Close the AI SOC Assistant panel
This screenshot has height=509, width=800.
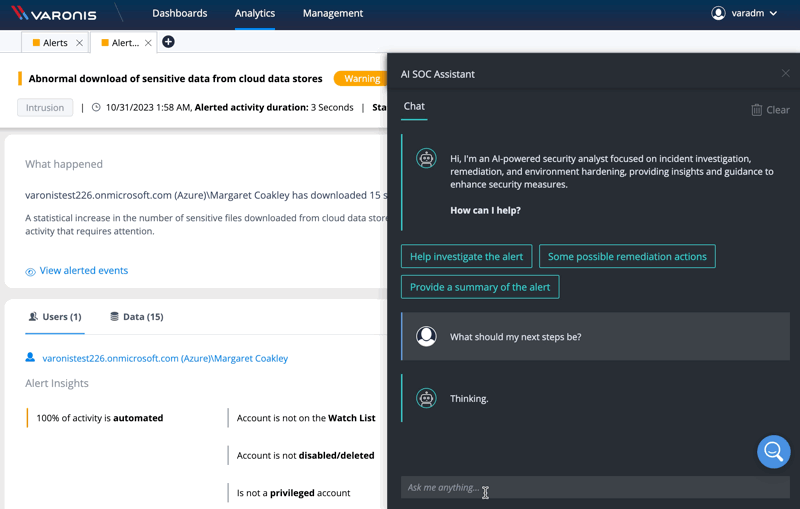point(785,74)
